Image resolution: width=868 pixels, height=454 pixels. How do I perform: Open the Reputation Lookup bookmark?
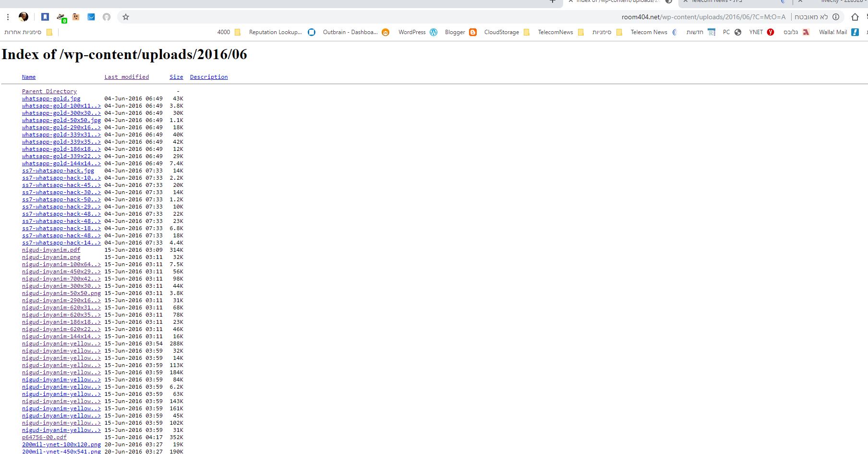pos(282,32)
